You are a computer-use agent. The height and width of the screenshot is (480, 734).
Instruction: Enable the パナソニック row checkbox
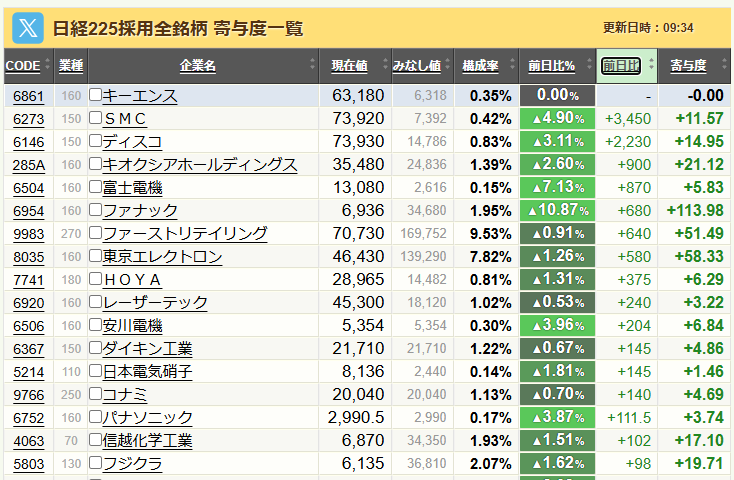coord(95,417)
